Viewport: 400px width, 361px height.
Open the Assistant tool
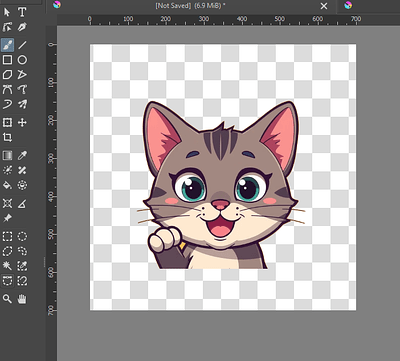[7, 203]
